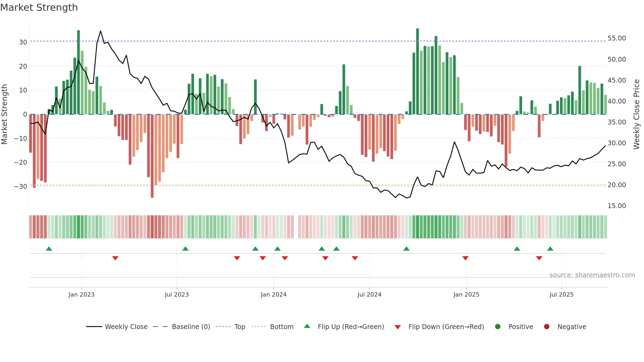Hide the Top threshold legend entry
644x362 pixels.
(x=230, y=327)
